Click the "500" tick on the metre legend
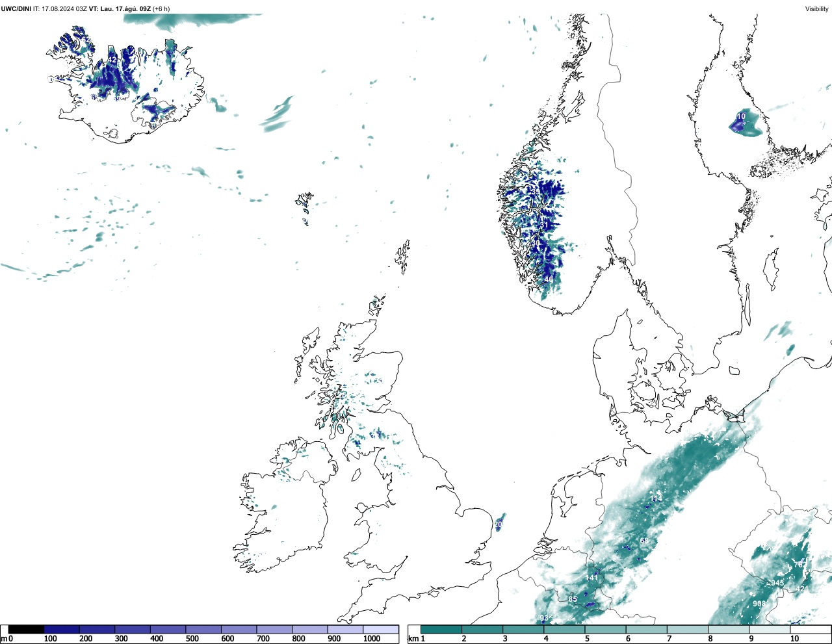 click(x=192, y=639)
